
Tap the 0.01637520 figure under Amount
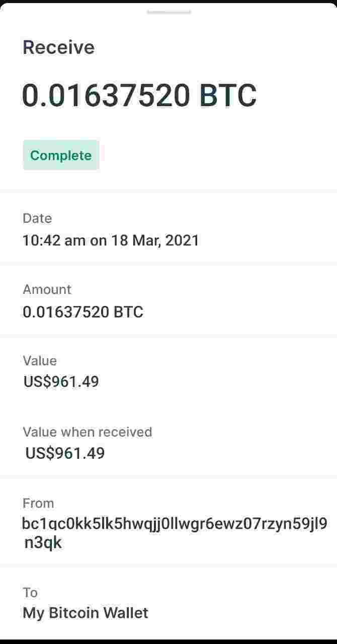(x=66, y=312)
